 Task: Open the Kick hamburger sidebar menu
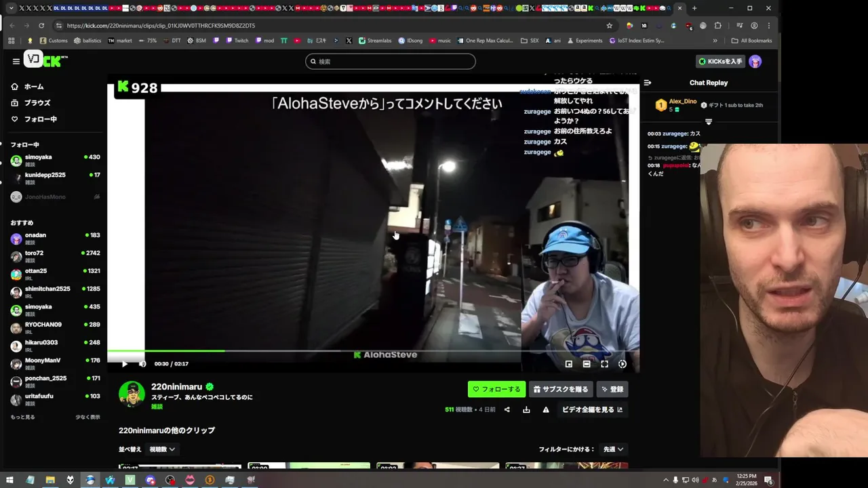tap(16, 61)
